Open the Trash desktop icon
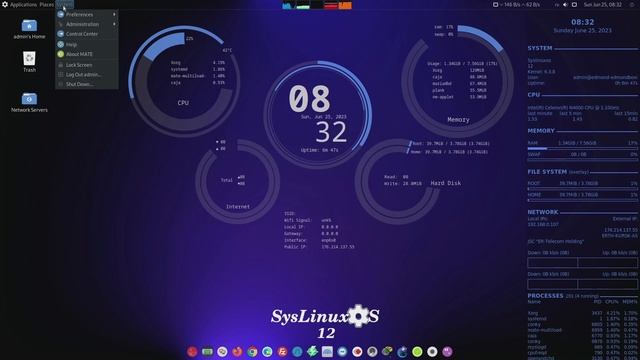Viewport: 640px width, 360px height. pyautogui.click(x=29, y=62)
